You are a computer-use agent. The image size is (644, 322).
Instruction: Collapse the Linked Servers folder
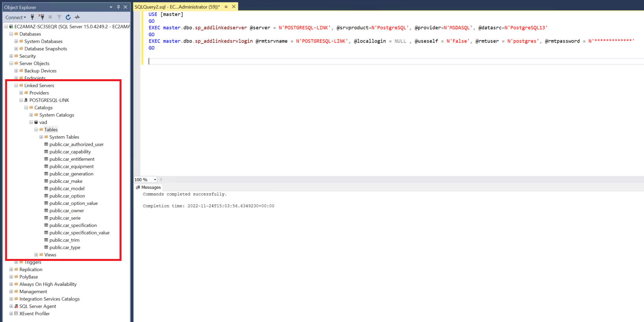tap(16, 86)
